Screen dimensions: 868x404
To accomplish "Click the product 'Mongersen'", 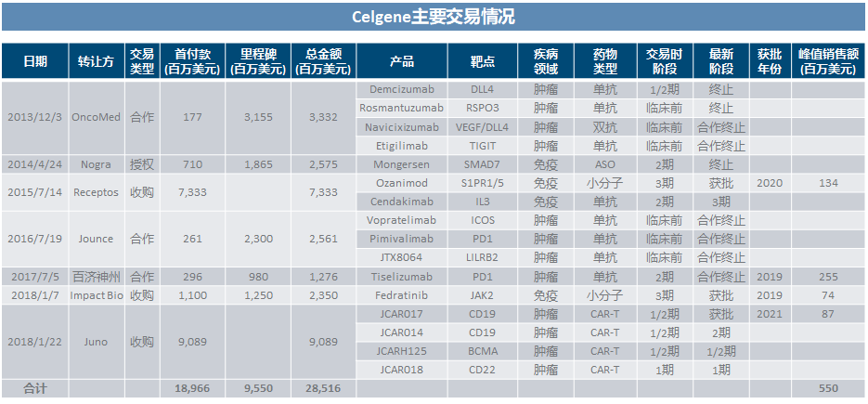I will pyautogui.click(x=402, y=164).
